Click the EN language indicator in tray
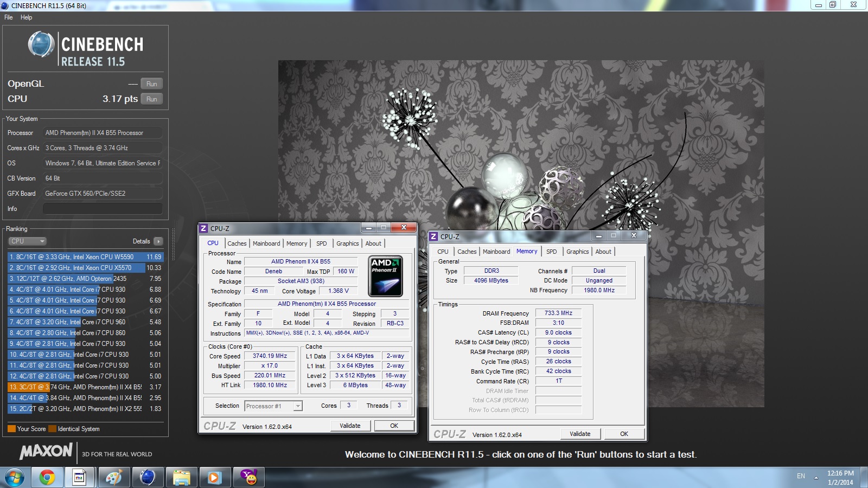Image resolution: width=868 pixels, height=488 pixels. coord(801,476)
